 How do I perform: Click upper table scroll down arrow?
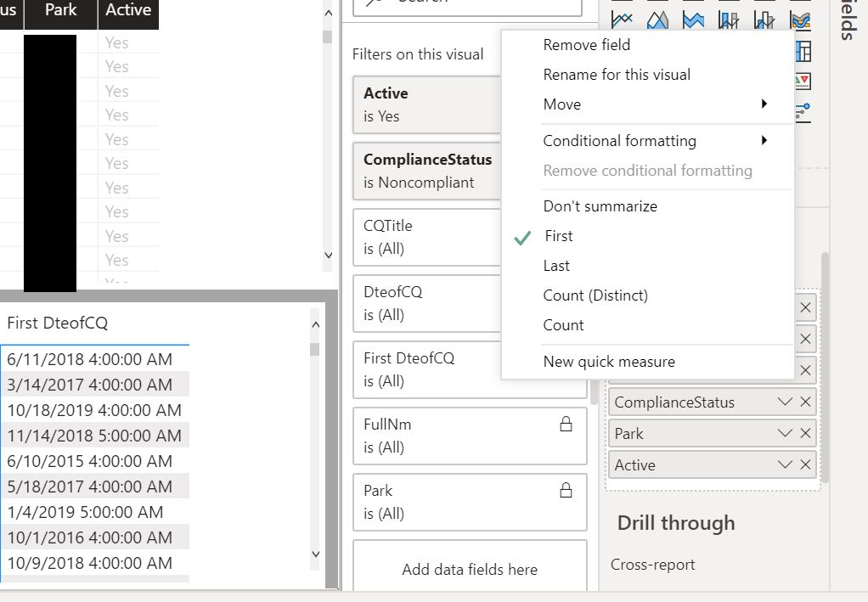coord(329,255)
